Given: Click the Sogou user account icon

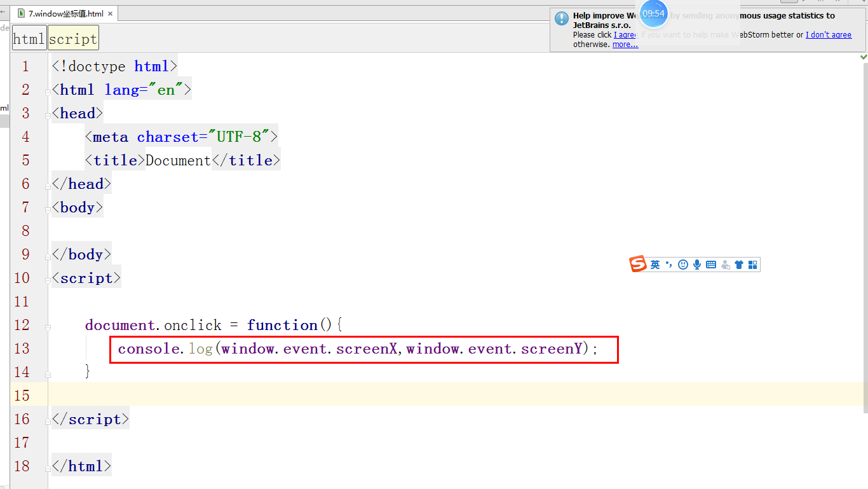Looking at the screenshot, I should click(x=725, y=265).
